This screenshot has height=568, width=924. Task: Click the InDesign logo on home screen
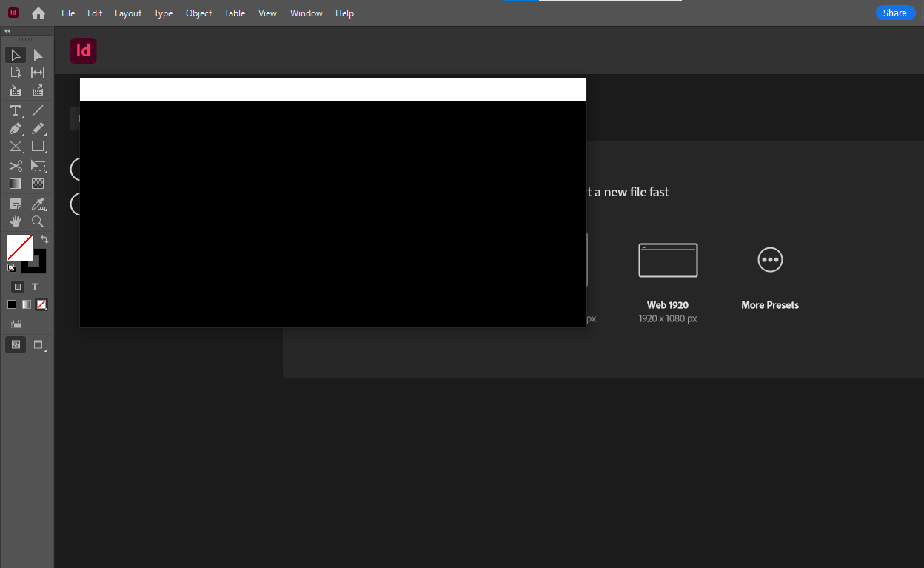coord(84,50)
